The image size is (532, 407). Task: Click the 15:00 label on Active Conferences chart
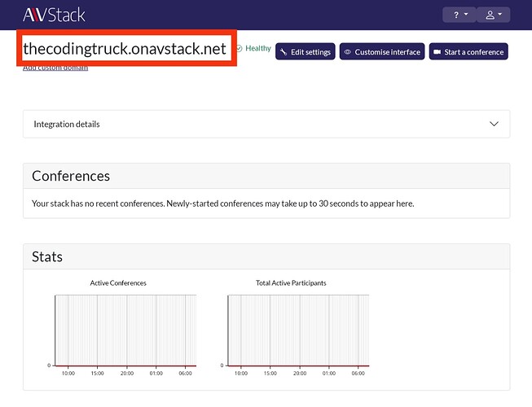97,374
